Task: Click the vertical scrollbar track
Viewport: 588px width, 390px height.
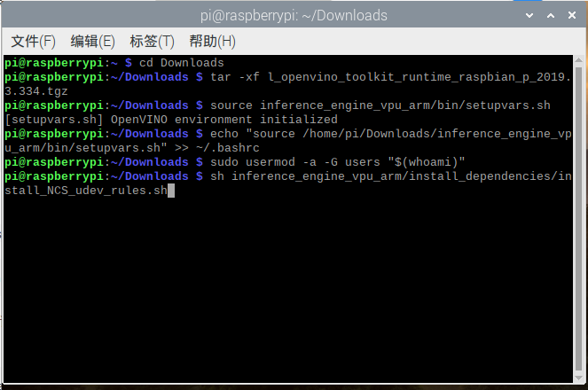Action: coord(578,219)
